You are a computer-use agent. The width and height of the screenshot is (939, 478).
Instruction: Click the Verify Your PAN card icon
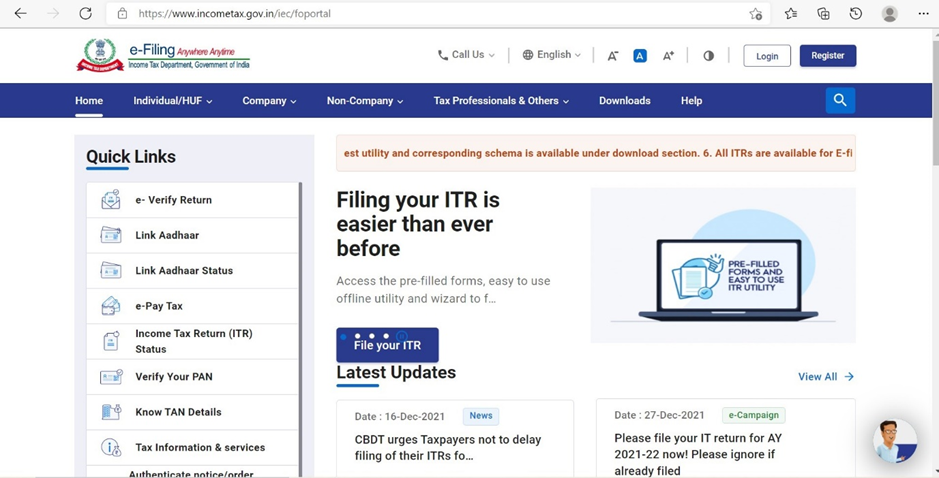click(x=111, y=376)
